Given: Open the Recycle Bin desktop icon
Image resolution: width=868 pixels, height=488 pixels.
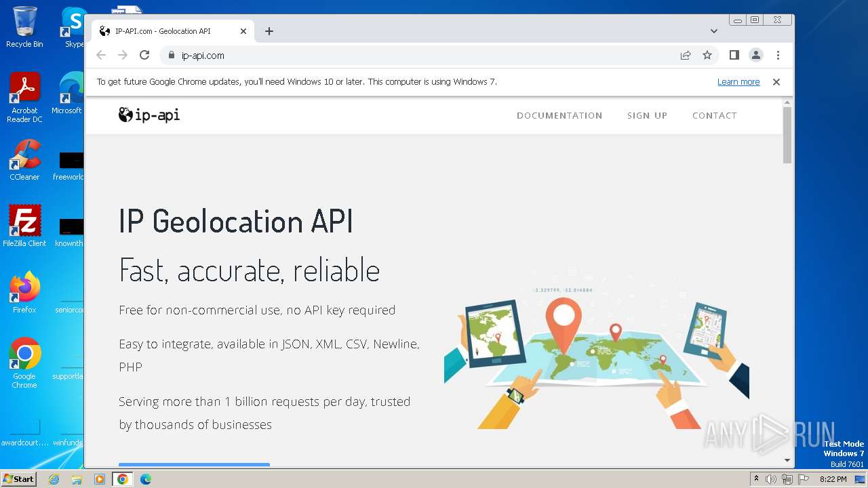Looking at the screenshot, I should (24, 27).
